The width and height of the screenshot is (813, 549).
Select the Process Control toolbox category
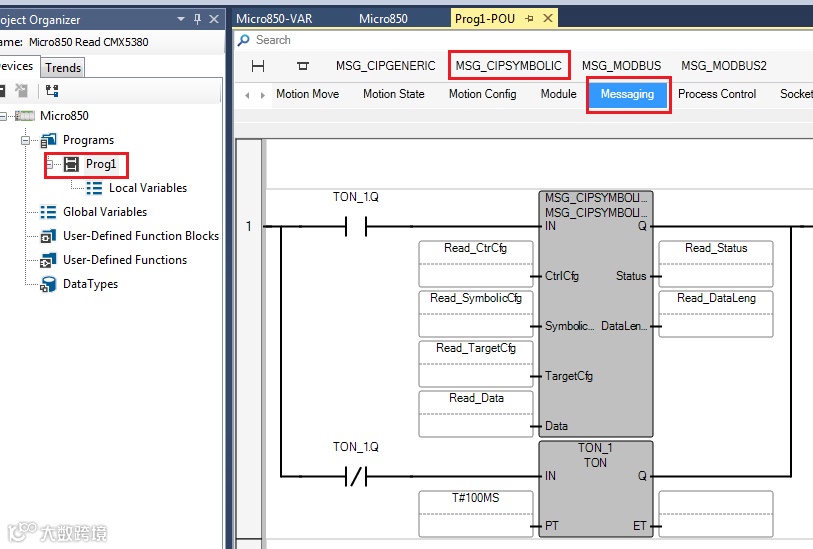coord(717,94)
